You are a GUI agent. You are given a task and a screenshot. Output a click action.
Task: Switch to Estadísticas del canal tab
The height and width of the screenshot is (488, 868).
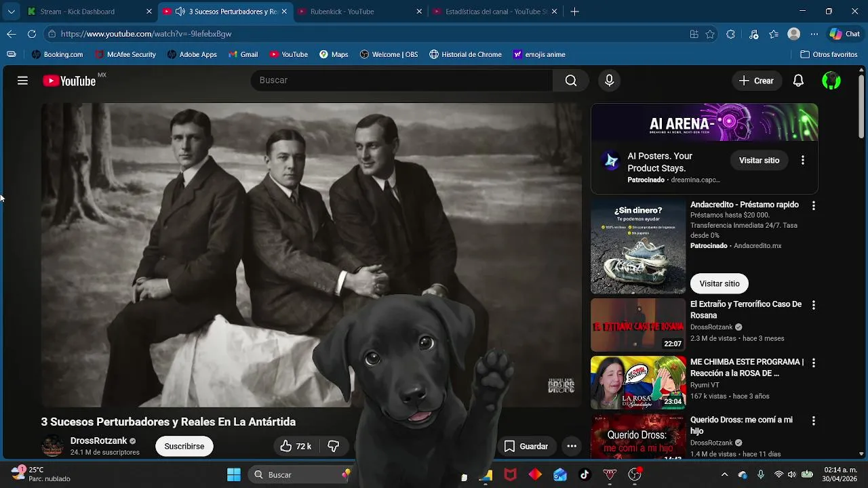[x=496, y=12]
